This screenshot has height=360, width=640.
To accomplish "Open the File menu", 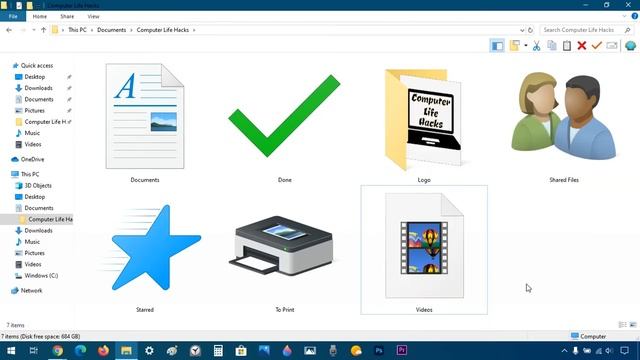I will click(x=13, y=16).
